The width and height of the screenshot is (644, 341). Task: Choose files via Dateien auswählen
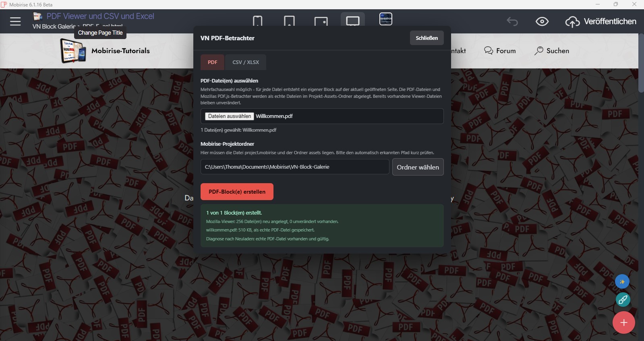click(230, 116)
